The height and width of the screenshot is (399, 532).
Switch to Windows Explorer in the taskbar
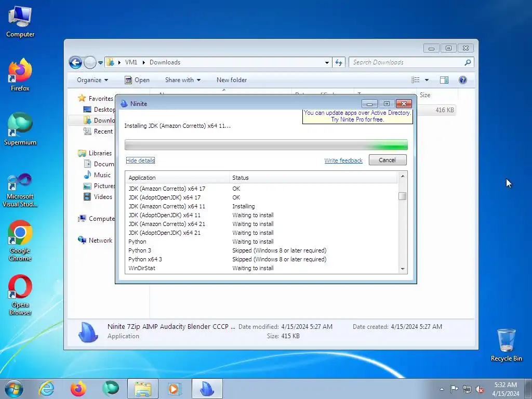(143, 389)
